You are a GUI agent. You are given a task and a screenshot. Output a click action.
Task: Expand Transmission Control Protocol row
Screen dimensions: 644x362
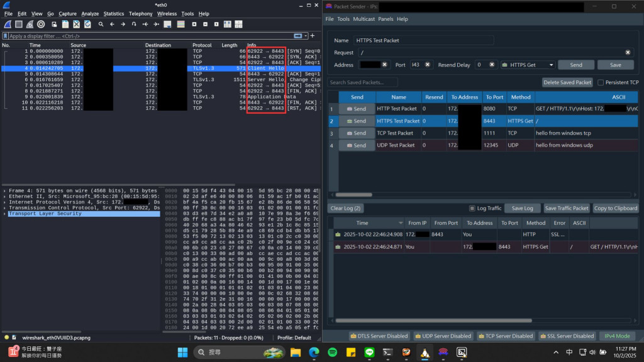(4, 208)
